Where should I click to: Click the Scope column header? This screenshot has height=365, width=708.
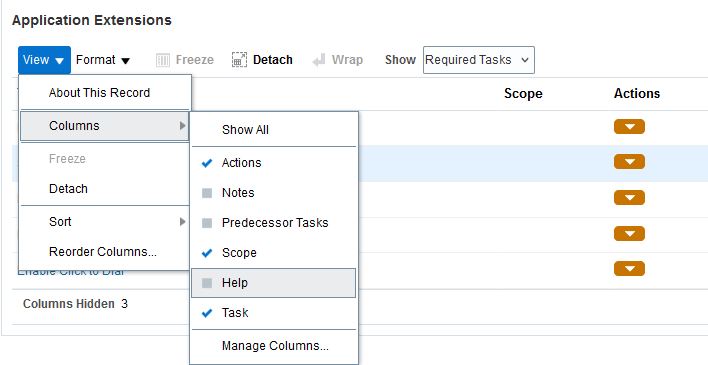(x=523, y=94)
